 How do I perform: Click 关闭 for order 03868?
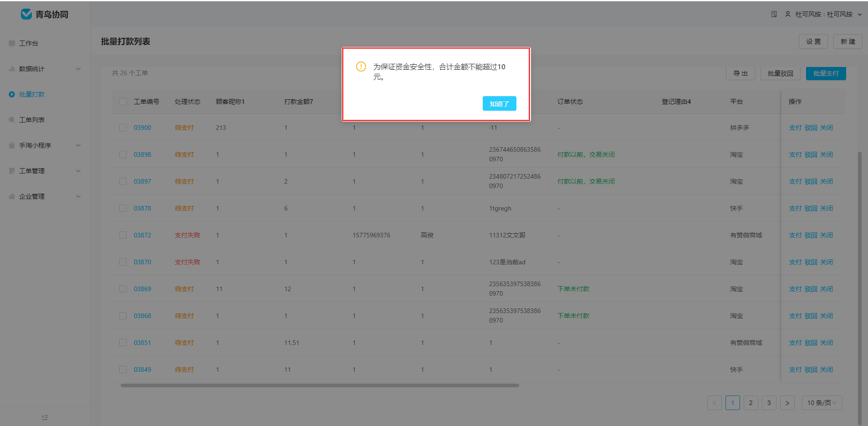[x=827, y=316]
